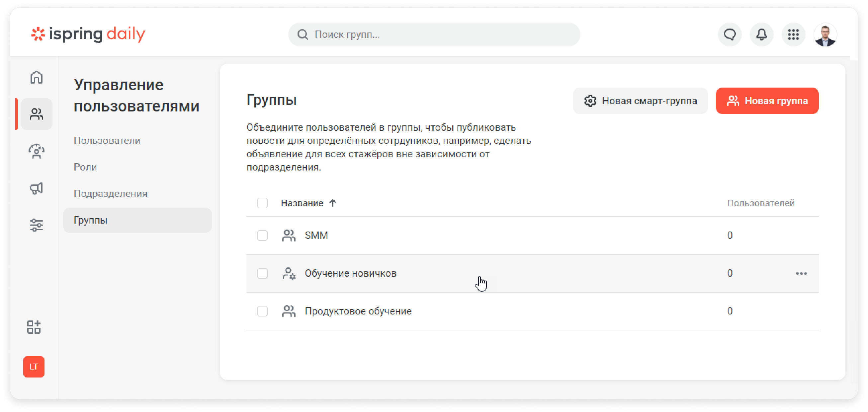Click the user count for Обучение новичков
The width and height of the screenshot is (868, 412).
pos(730,273)
